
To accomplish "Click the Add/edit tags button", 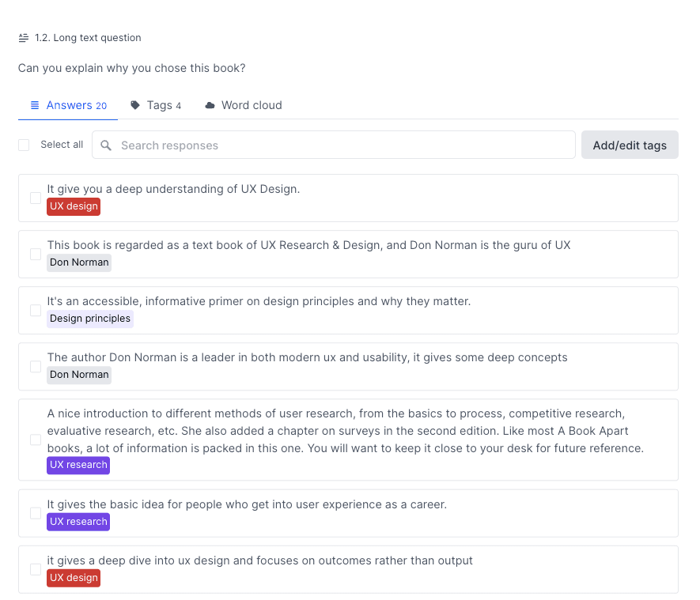I will coord(629,145).
